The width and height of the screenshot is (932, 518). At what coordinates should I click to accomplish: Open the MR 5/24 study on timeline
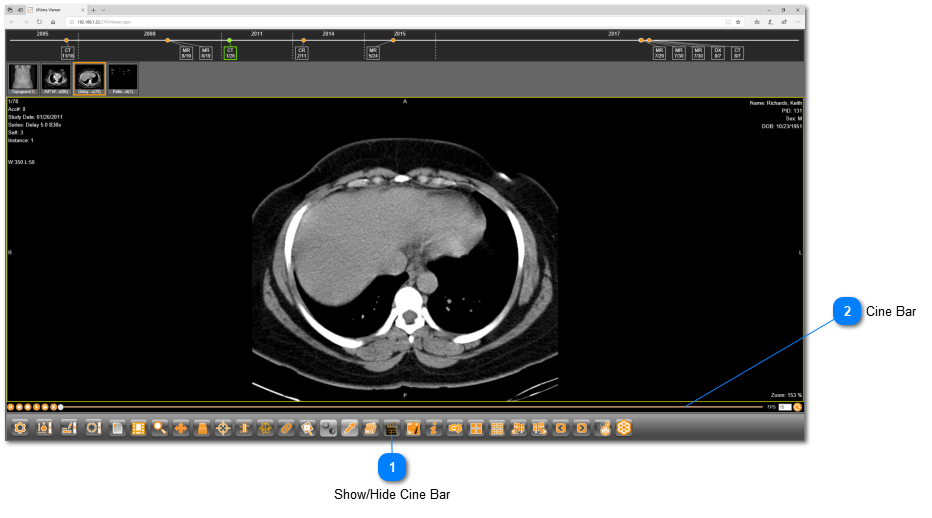tap(373, 53)
